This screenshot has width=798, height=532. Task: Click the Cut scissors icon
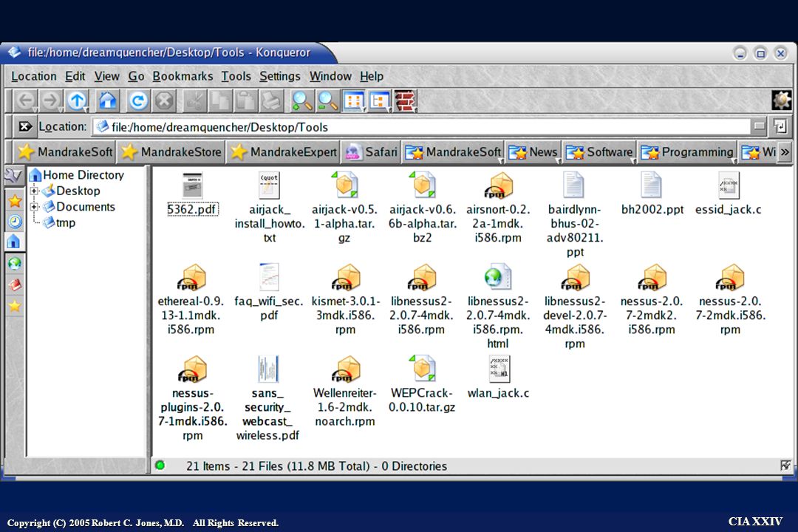pos(194,100)
